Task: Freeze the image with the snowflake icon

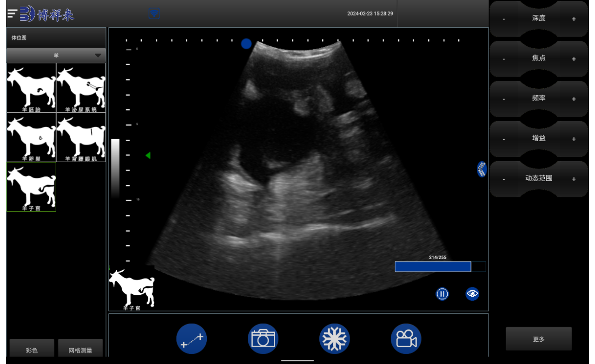Action: [x=335, y=339]
